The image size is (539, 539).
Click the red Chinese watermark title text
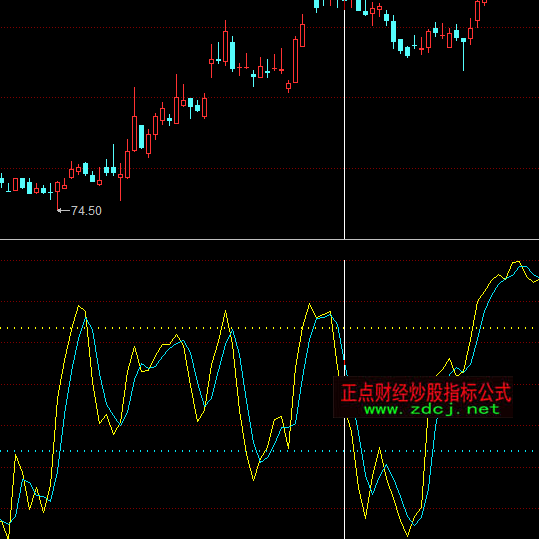point(426,393)
